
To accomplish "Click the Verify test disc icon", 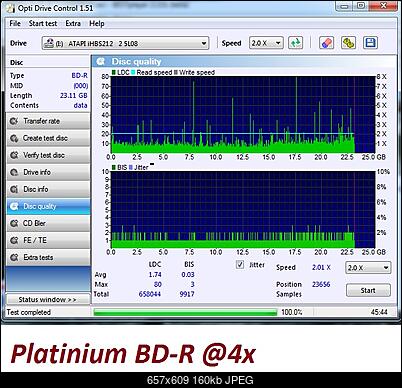I will point(14,155).
